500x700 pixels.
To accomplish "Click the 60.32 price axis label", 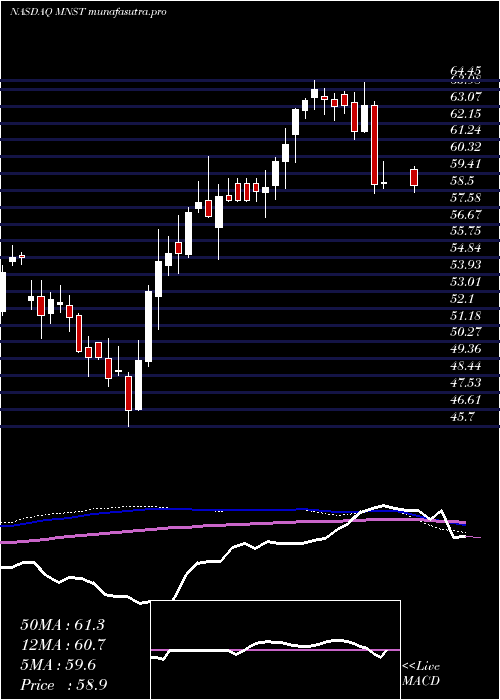I will pyautogui.click(x=466, y=147).
